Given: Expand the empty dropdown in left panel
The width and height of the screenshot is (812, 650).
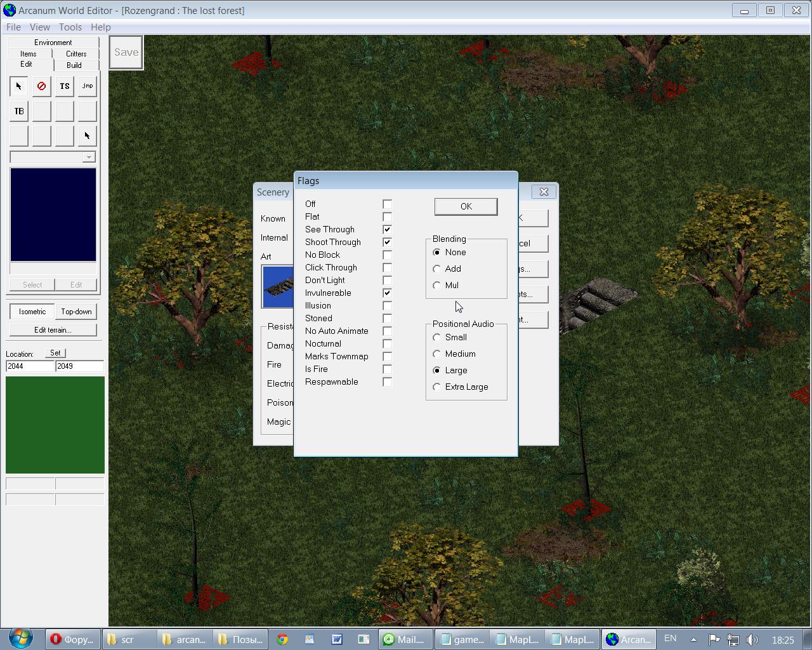Looking at the screenshot, I should [89, 157].
